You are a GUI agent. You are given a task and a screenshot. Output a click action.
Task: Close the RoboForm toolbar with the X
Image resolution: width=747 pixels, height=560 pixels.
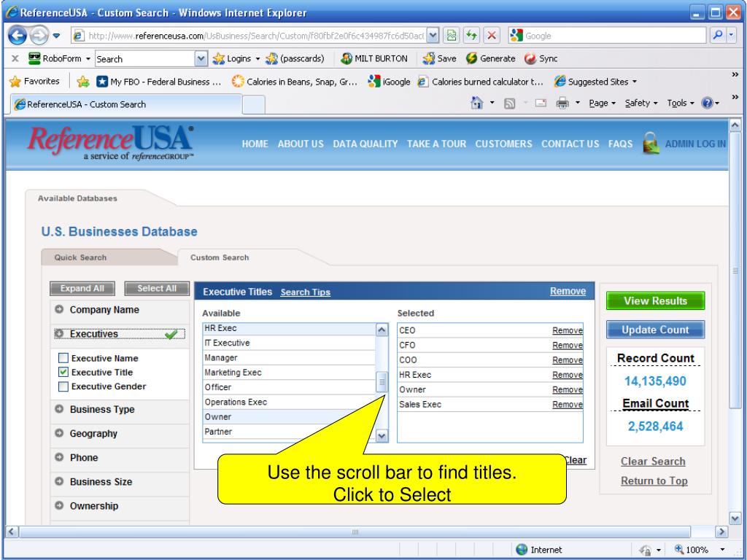click(15, 58)
